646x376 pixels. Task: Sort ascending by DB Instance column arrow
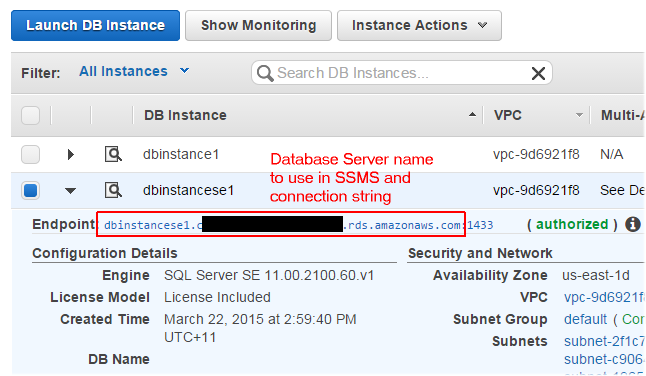click(x=473, y=115)
